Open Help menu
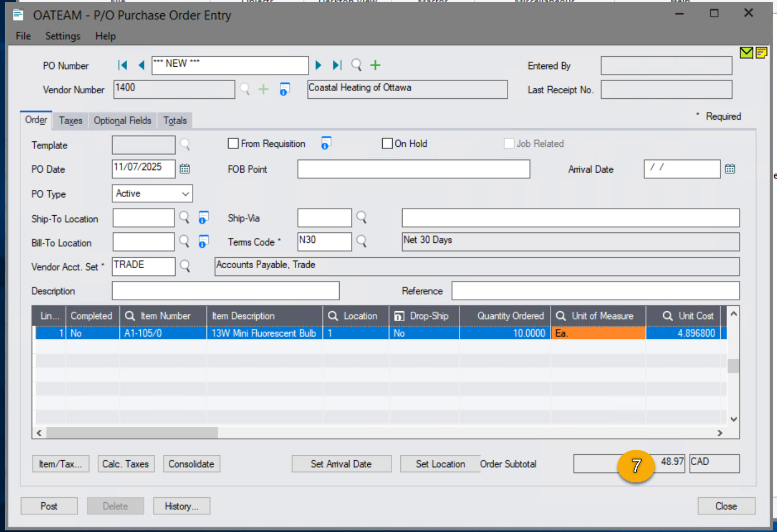 [x=105, y=36]
